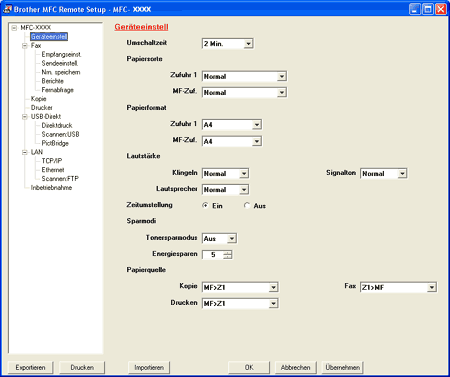Open the Umschaltzeit dropdown
Image resolution: width=450 pixels, height=377 pixels.
[248, 44]
